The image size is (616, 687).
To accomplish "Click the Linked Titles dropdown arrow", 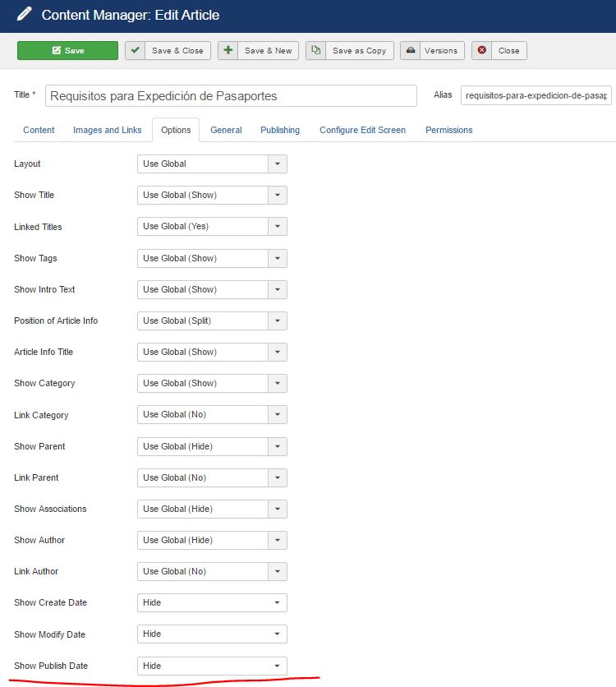I will point(278,227).
